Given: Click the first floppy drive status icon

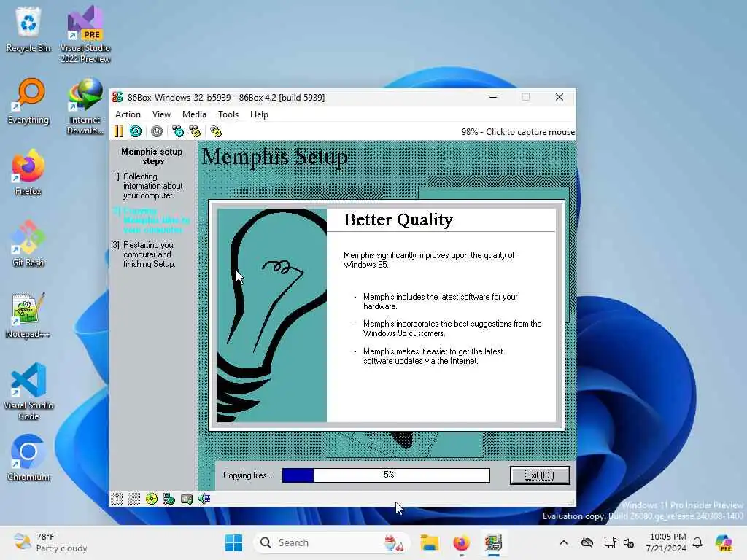Looking at the screenshot, I should [117, 499].
